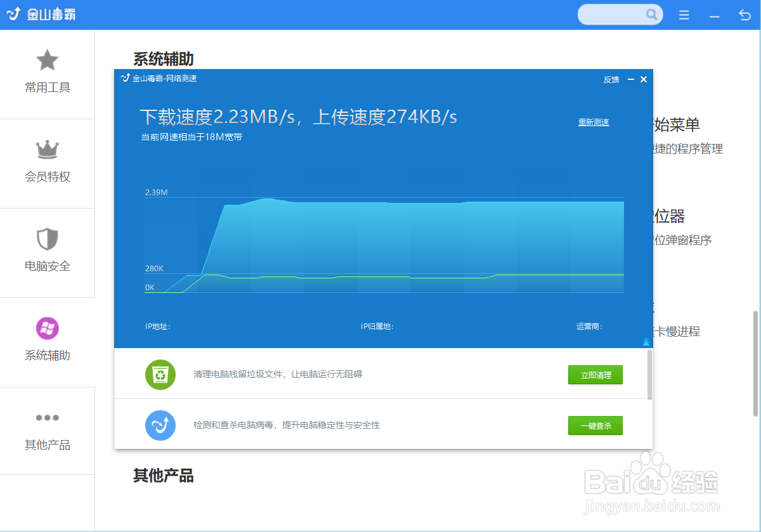Click the 常用工具 tab label
761x532 pixels.
[x=48, y=88]
